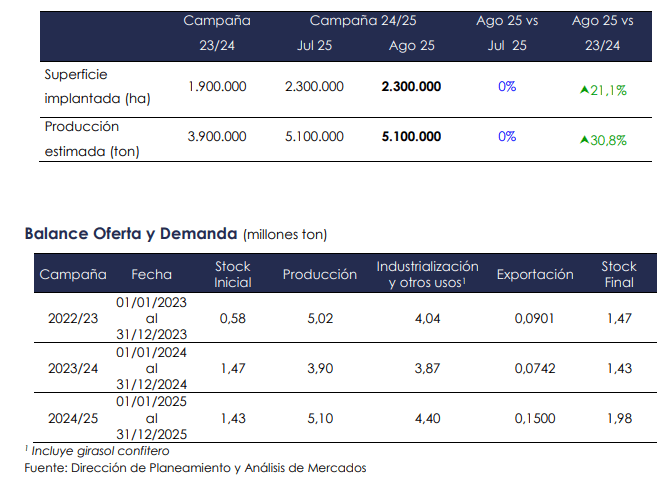
Task: Select the 'Industrialización y otros usos' header
Action: (x=427, y=274)
